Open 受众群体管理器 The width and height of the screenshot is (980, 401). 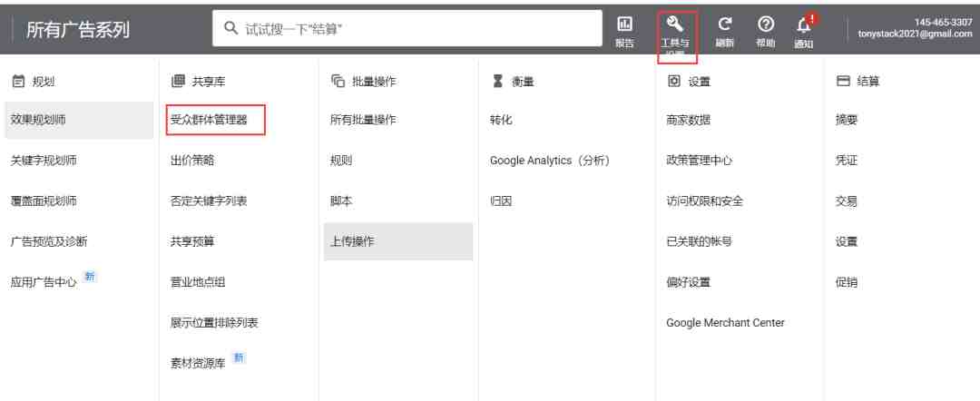click(x=209, y=120)
